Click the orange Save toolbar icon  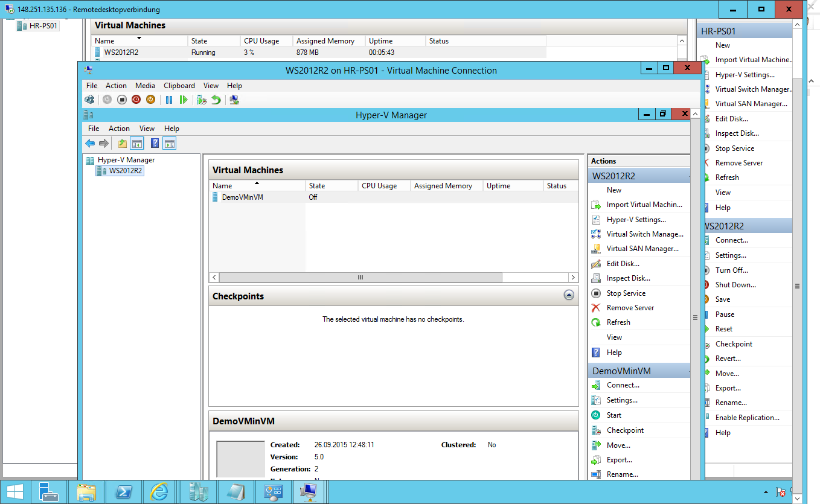click(x=151, y=100)
